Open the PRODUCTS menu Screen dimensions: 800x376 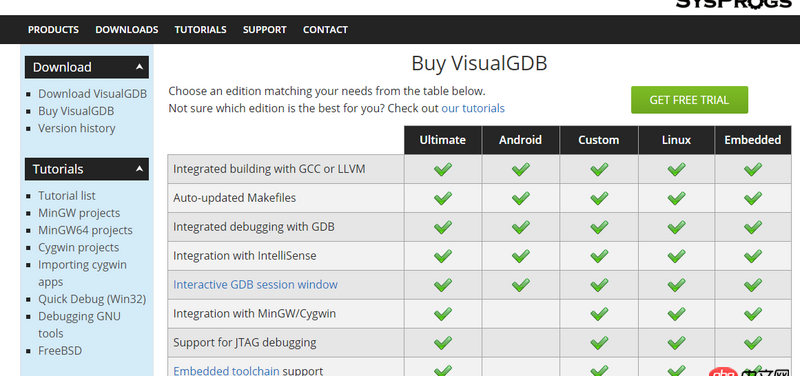[x=53, y=30]
